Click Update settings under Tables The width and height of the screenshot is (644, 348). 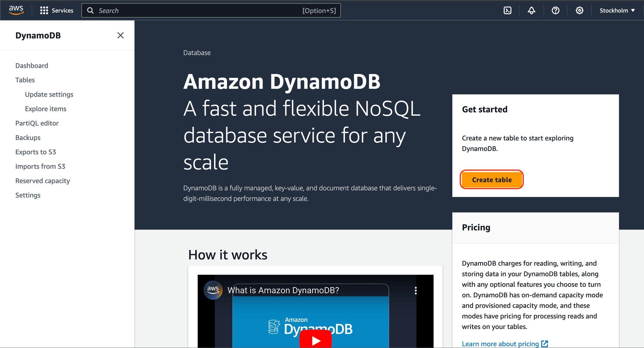tap(49, 94)
